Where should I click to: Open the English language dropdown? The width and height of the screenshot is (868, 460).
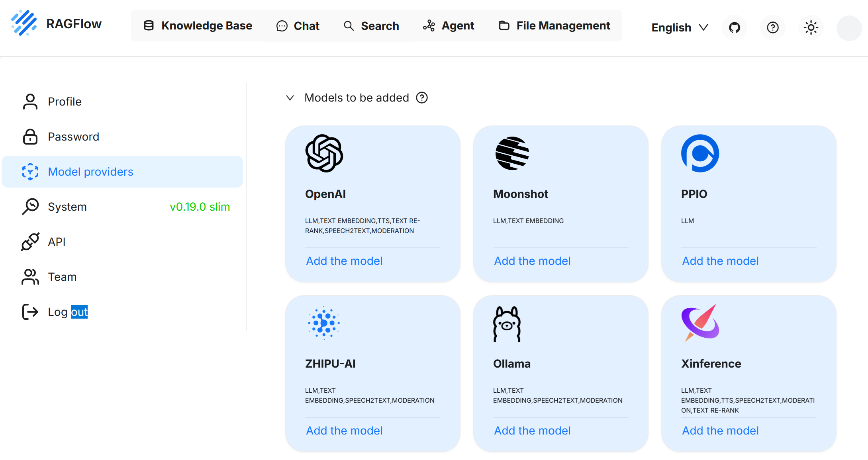click(x=679, y=27)
